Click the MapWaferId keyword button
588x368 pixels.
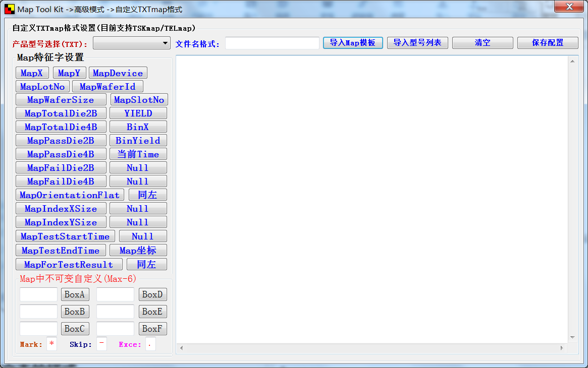[108, 86]
